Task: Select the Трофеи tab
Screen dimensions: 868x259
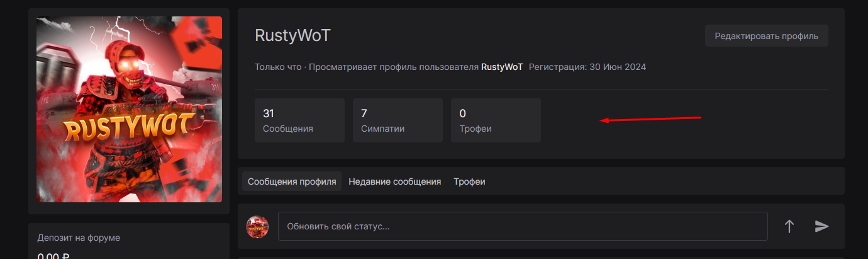Action: pos(469,181)
